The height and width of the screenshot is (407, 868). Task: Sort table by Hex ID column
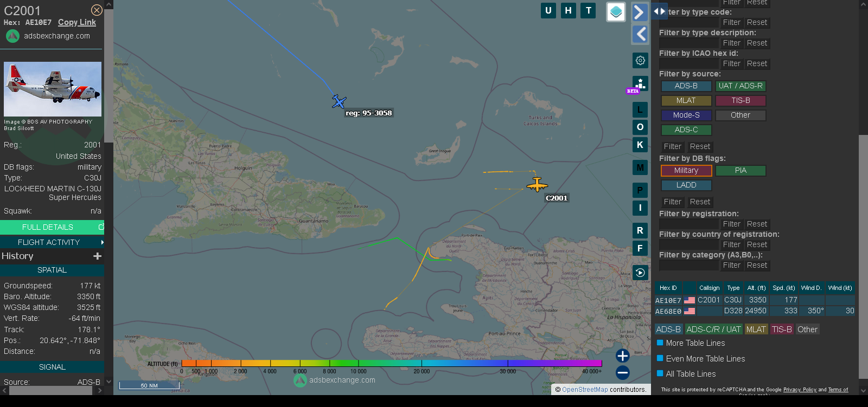668,288
